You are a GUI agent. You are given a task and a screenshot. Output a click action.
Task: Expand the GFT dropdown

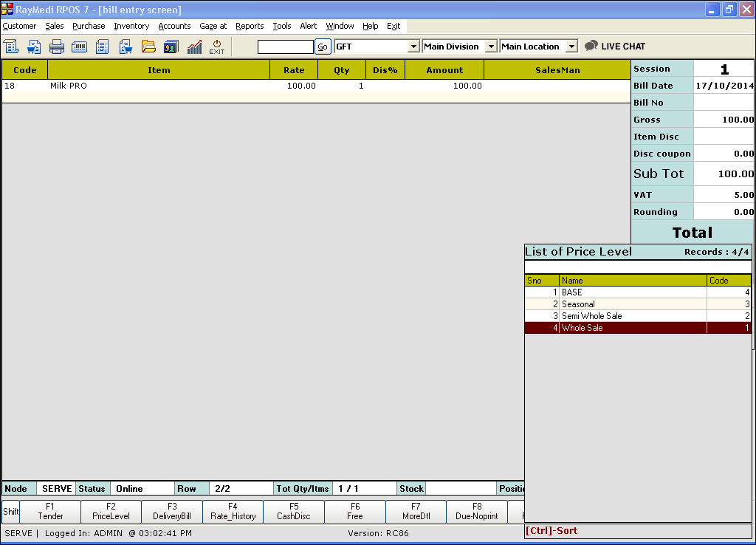pyautogui.click(x=413, y=47)
